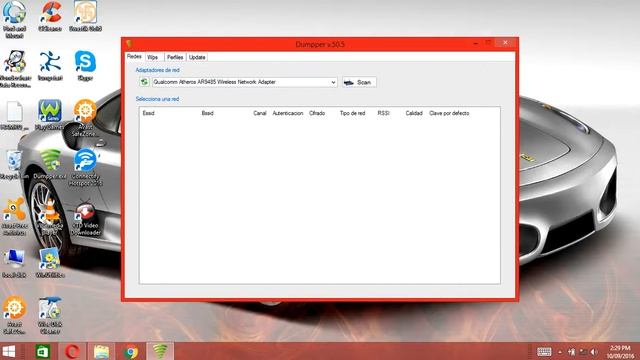The height and width of the screenshot is (360, 640).
Task: Select the blue disc icon at top-left of desktop
Action: [x=14, y=19]
